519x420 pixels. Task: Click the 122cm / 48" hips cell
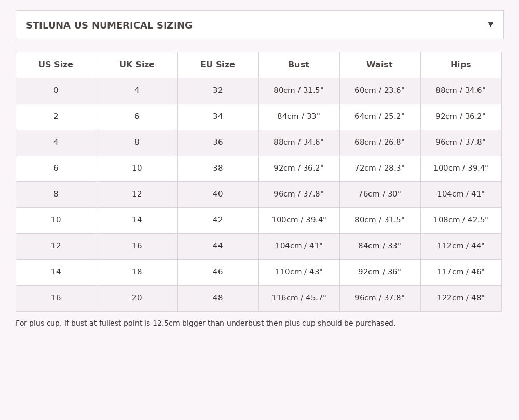coord(460,298)
